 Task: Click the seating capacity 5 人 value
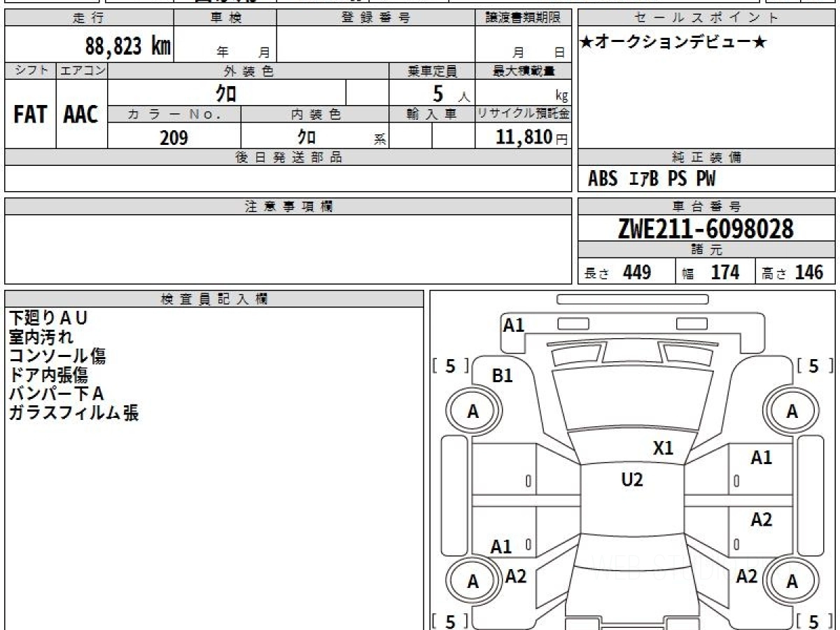(x=451, y=94)
